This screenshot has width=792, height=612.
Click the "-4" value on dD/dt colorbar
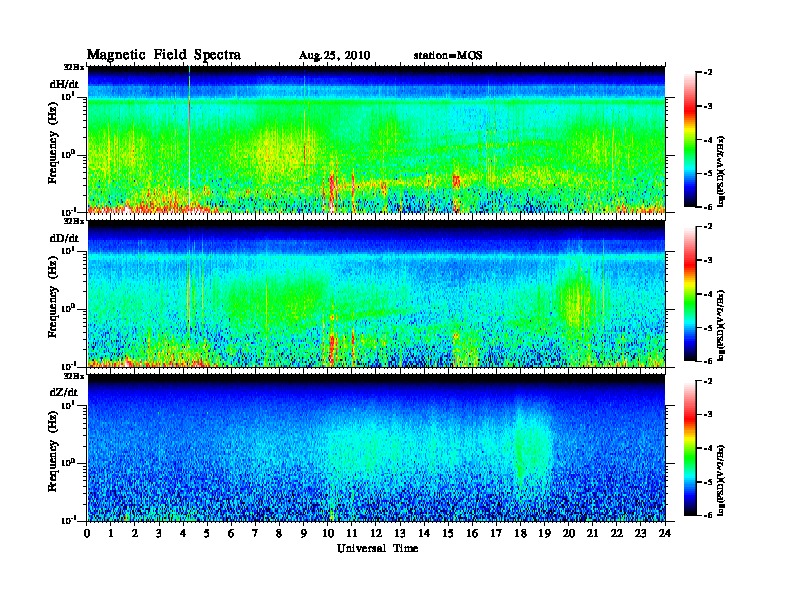pyautogui.click(x=708, y=294)
